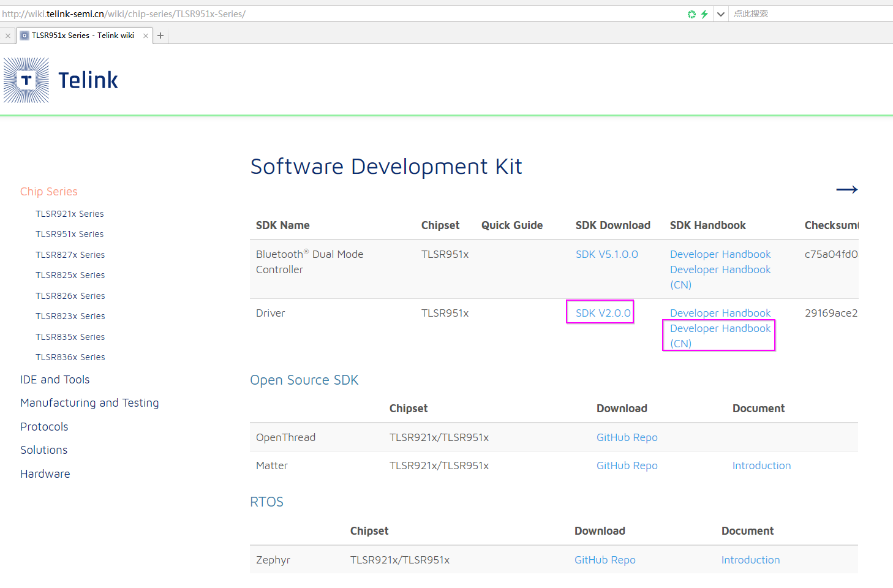Open Bluetooth Dual Mode Developer Handbook (English)
Viewport: 893px width, 588px height.
720,254
